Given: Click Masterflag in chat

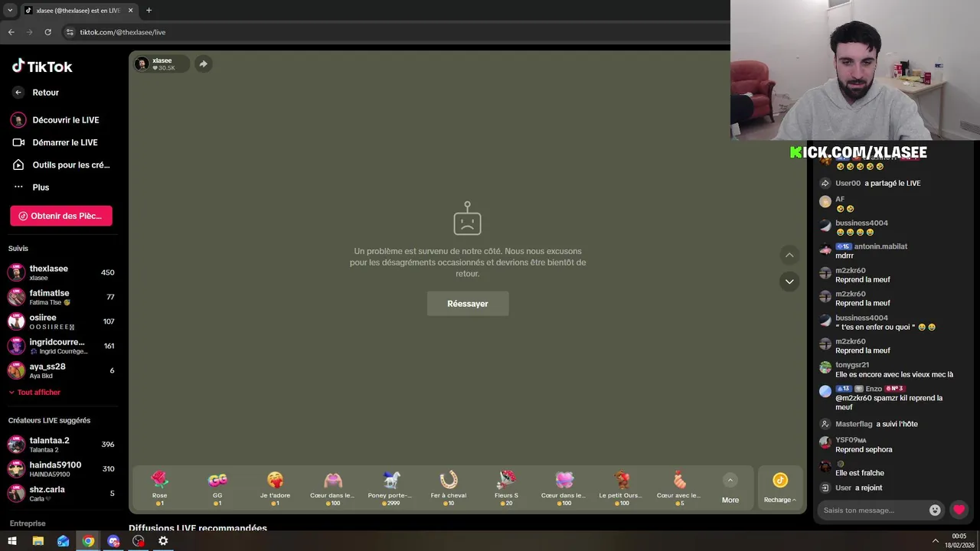Looking at the screenshot, I should click(x=854, y=424).
